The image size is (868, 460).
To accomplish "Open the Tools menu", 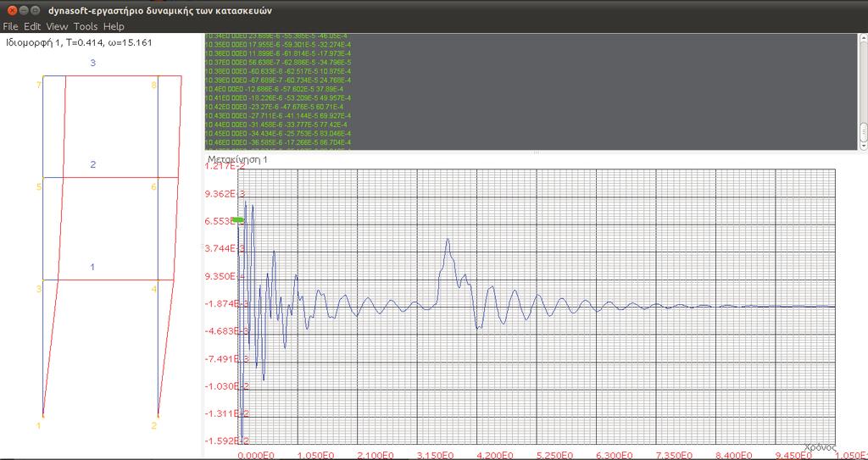I will pos(86,26).
